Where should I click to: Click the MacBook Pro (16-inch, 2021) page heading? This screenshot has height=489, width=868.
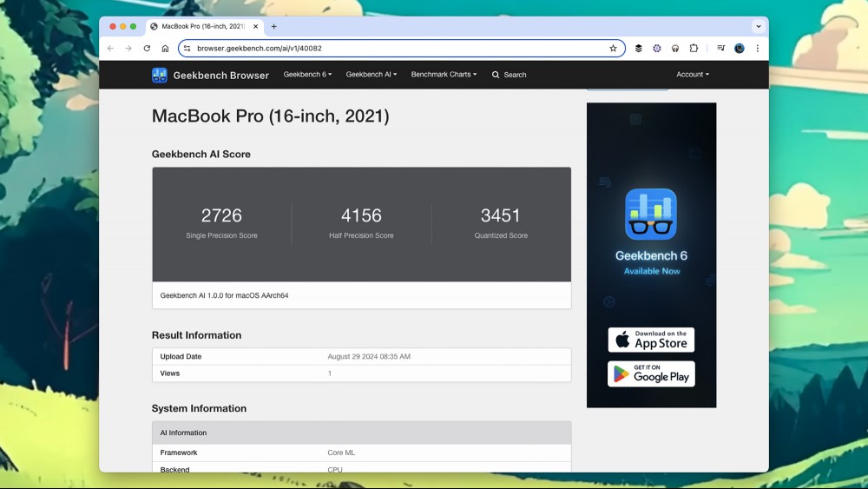[x=270, y=116]
